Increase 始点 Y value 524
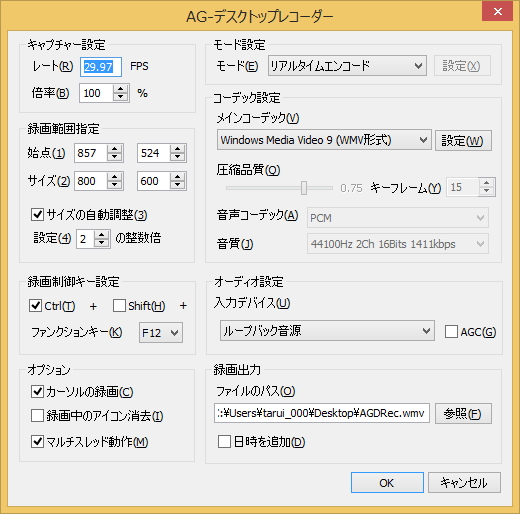This screenshot has width=520, height=514. pos(177,149)
